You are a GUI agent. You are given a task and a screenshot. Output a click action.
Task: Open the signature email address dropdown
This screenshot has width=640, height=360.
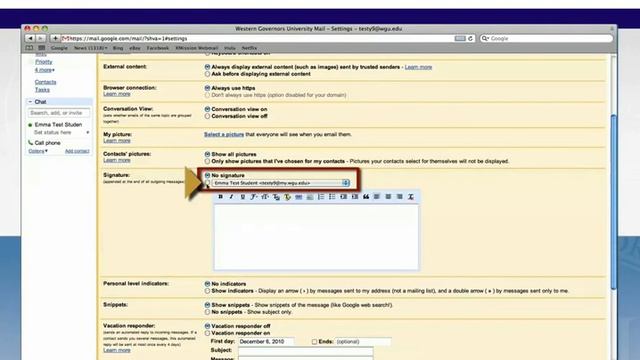click(x=281, y=183)
